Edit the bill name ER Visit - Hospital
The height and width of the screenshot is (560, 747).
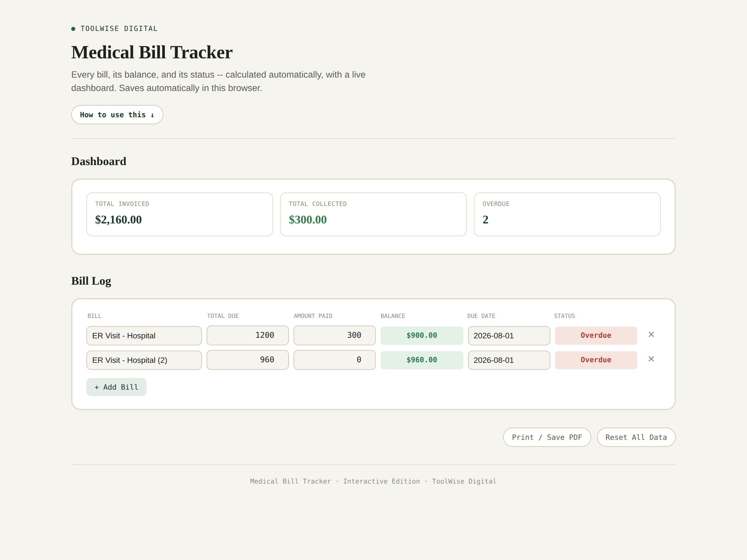[144, 335]
